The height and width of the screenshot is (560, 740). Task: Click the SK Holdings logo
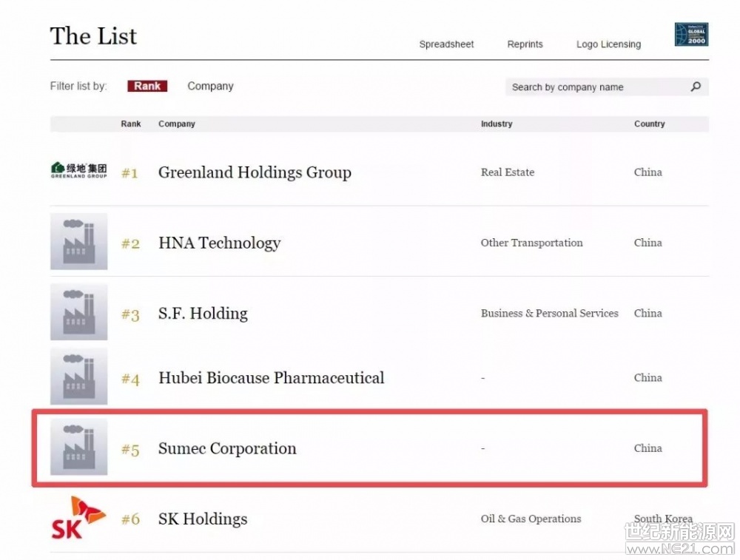(78, 517)
